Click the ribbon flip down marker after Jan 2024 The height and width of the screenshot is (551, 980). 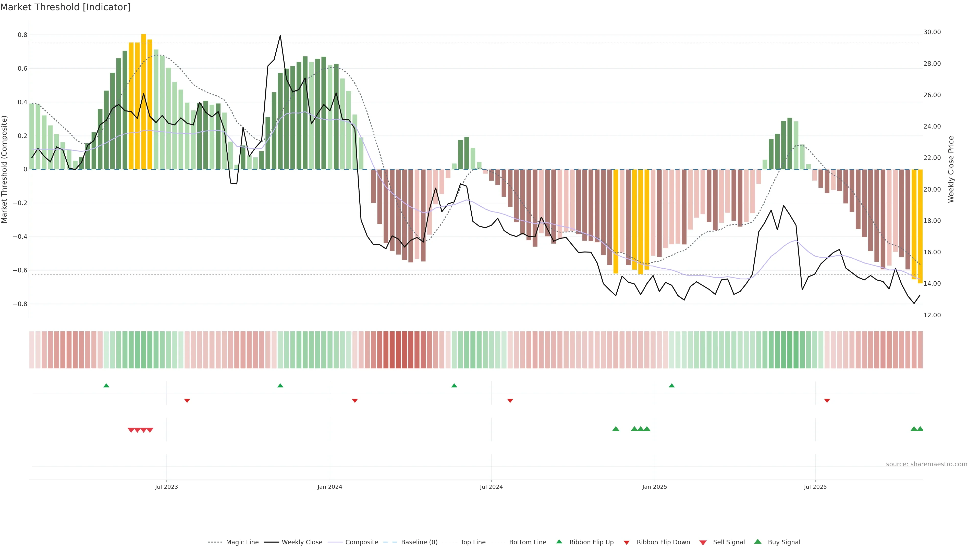click(354, 401)
